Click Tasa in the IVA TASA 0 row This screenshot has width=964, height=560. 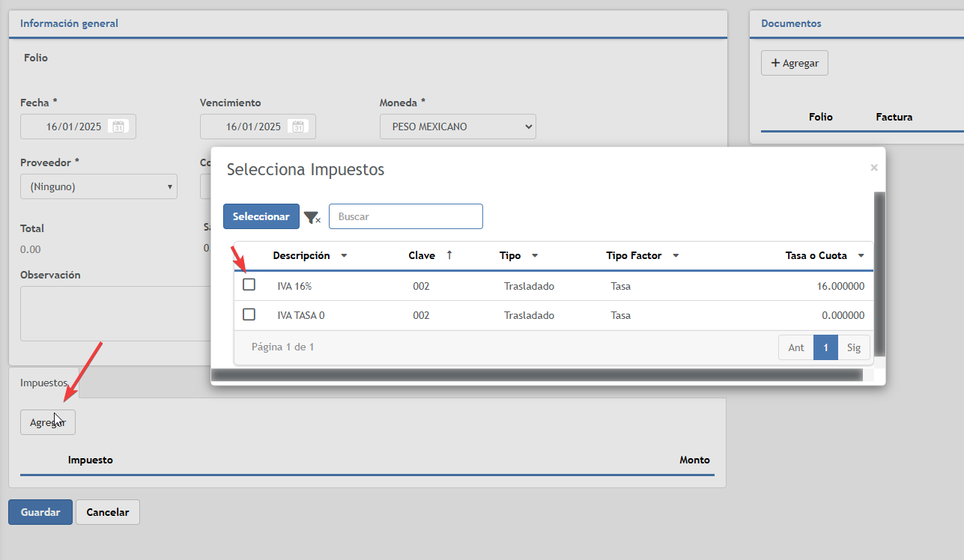(x=620, y=315)
